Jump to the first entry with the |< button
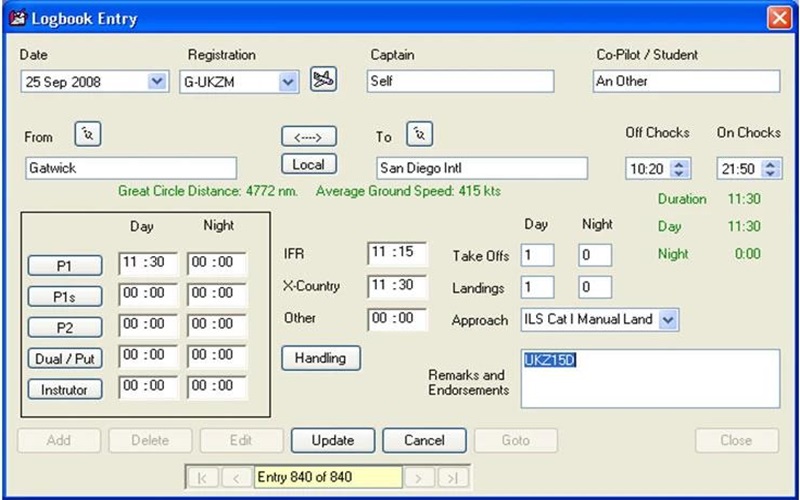The image size is (800, 500). point(203,478)
